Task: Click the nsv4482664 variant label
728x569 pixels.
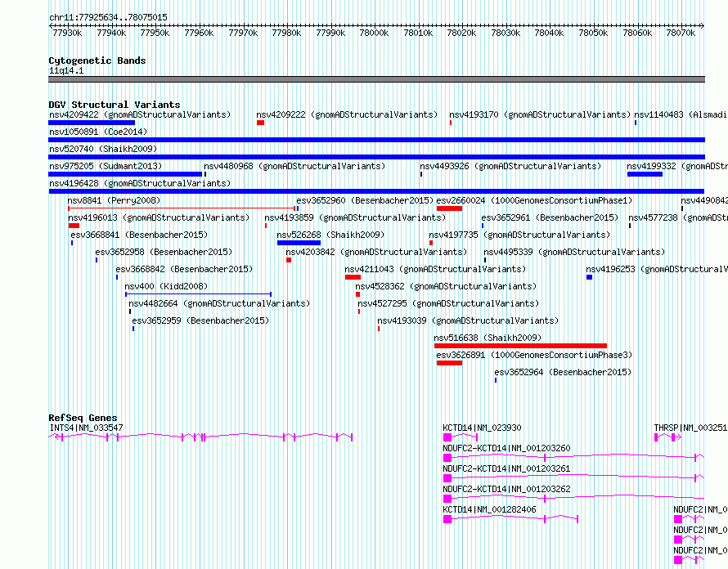Action: point(219,303)
